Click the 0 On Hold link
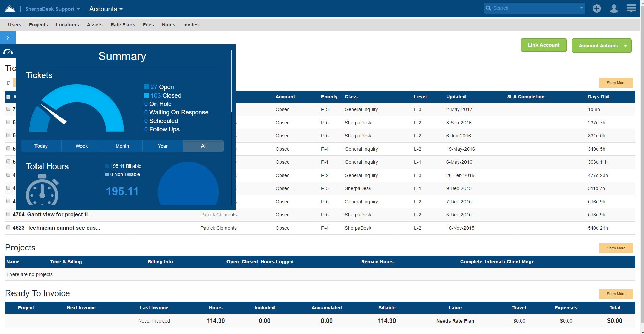This screenshot has height=334, width=644. point(158,104)
